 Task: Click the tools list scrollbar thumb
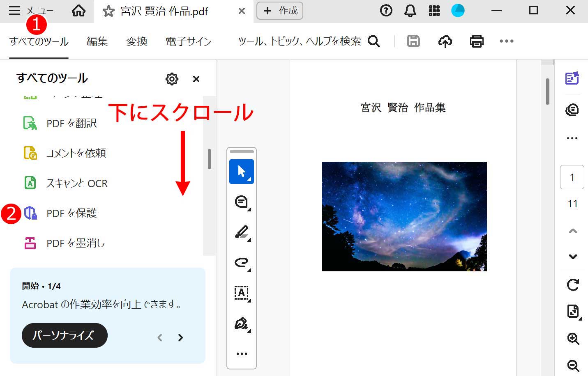(210, 159)
